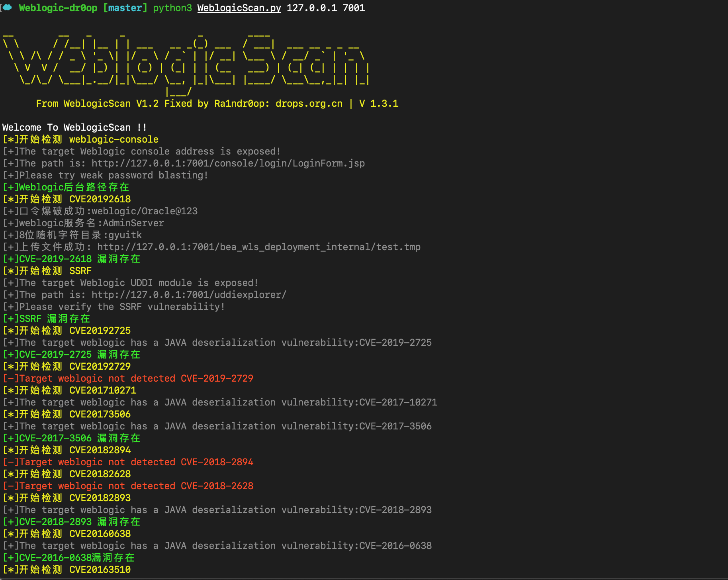Click the yellow 开始检测 weblogic-console line
Screen dimensions: 728x580
[80, 139]
